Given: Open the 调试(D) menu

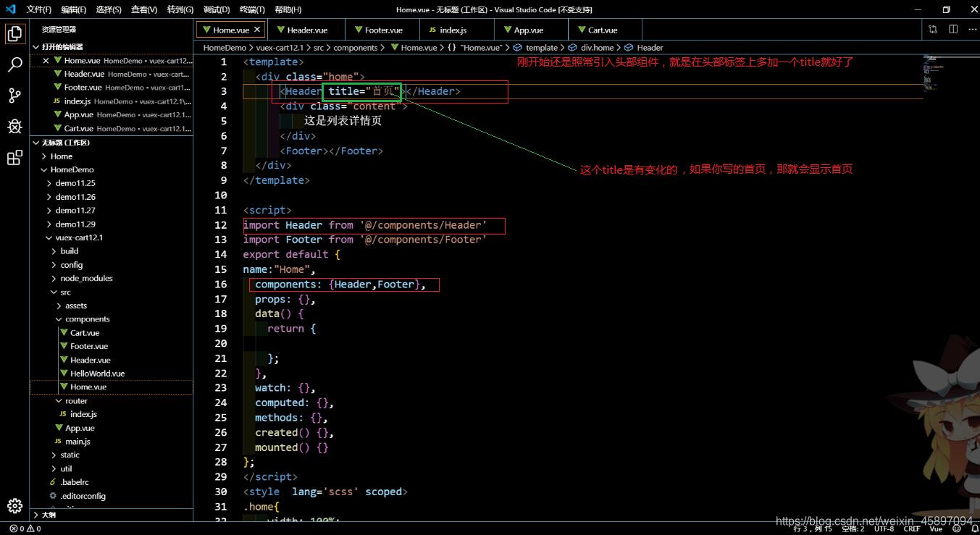Looking at the screenshot, I should pos(217,9).
